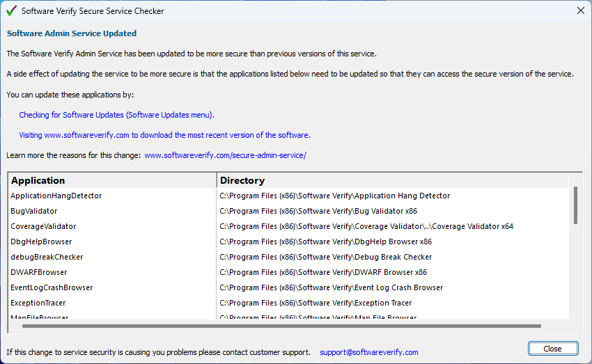Click the Bug Validator x86 directory path
The image size is (592, 364).
coord(318,211)
